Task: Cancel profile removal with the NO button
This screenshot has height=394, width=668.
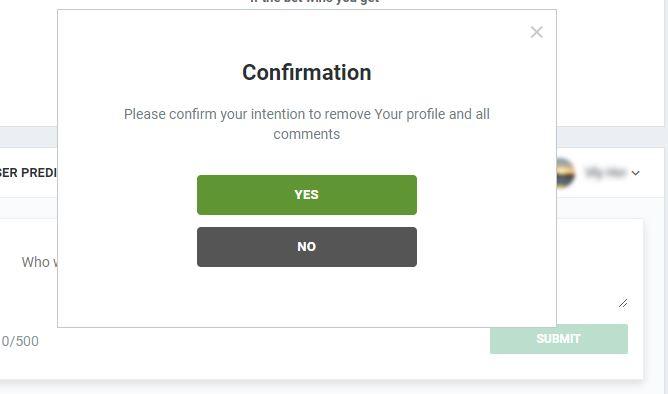Action: 307,247
